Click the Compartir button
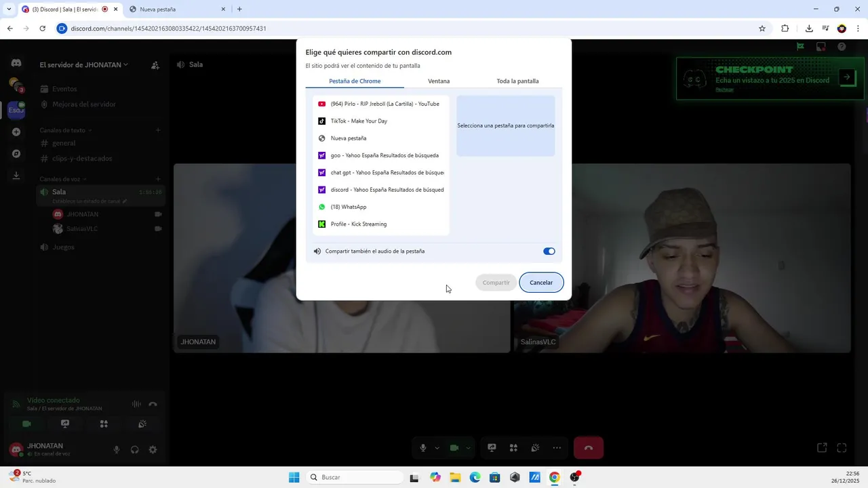The width and height of the screenshot is (868, 488). pos(496,283)
